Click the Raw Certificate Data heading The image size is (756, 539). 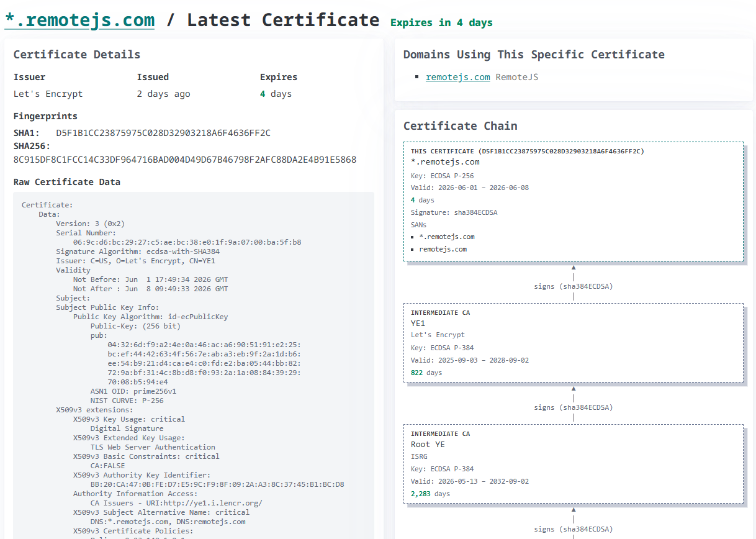click(67, 182)
